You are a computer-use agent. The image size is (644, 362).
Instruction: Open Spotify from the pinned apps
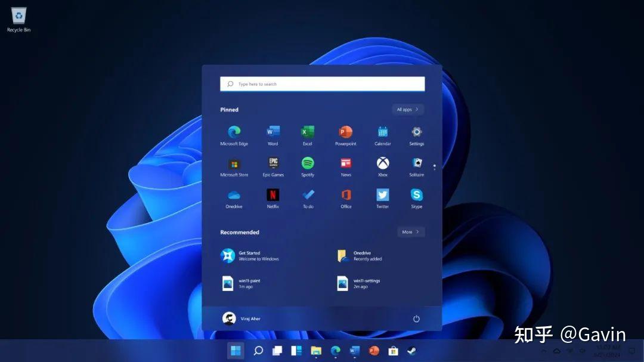point(308,162)
